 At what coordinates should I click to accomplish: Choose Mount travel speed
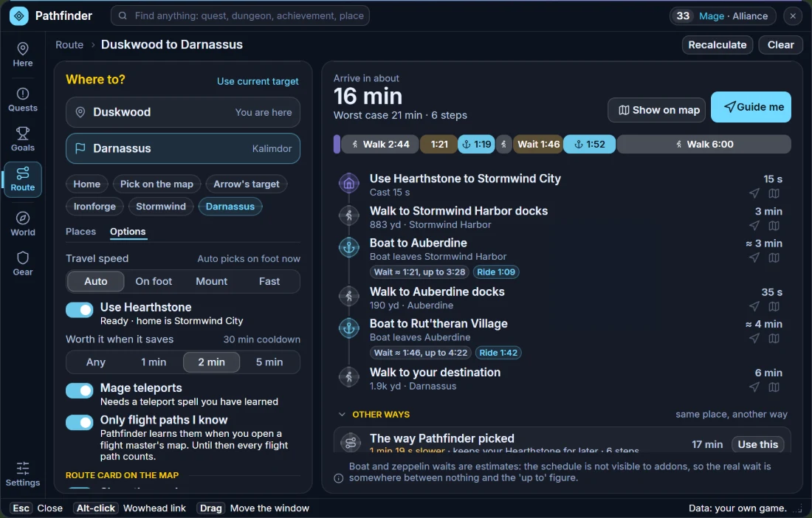pos(211,282)
